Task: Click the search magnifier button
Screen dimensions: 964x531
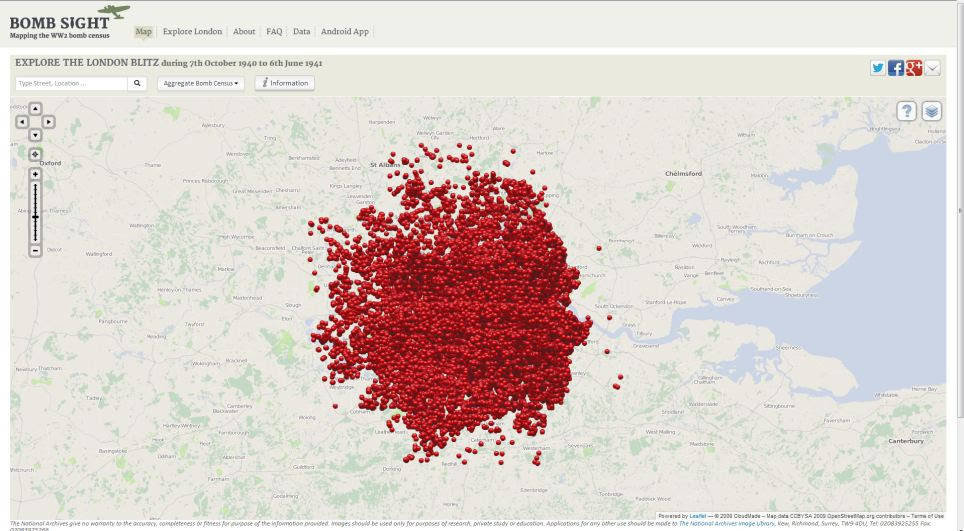Action: 137,83
